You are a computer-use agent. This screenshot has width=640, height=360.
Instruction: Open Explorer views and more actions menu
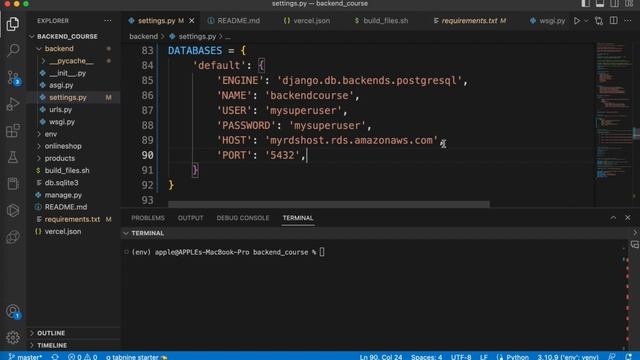click(x=107, y=20)
